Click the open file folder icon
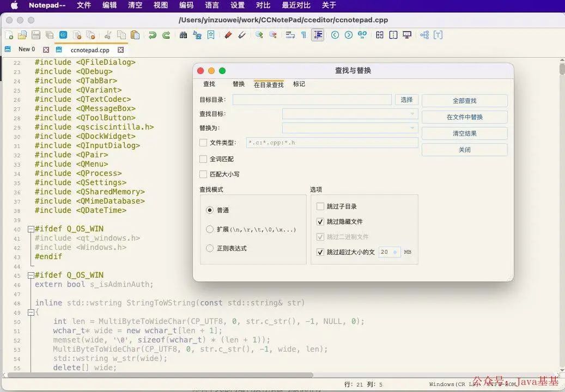Image resolution: width=565 pixels, height=392 pixels. tap(22, 35)
